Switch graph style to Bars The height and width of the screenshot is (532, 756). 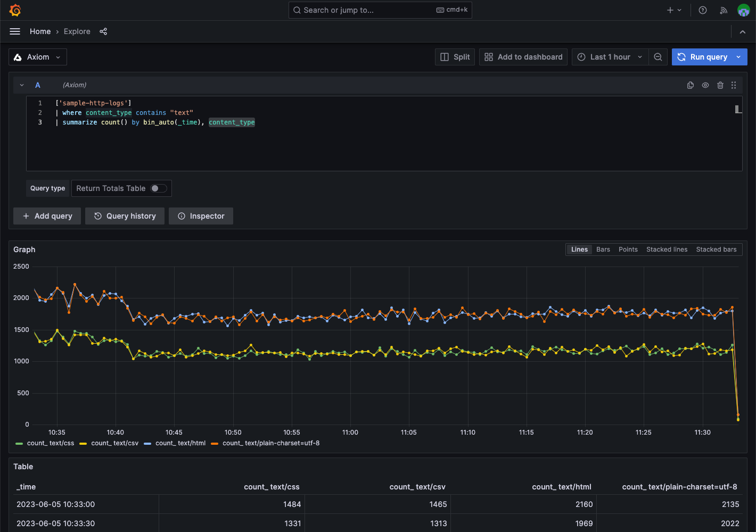(x=603, y=250)
